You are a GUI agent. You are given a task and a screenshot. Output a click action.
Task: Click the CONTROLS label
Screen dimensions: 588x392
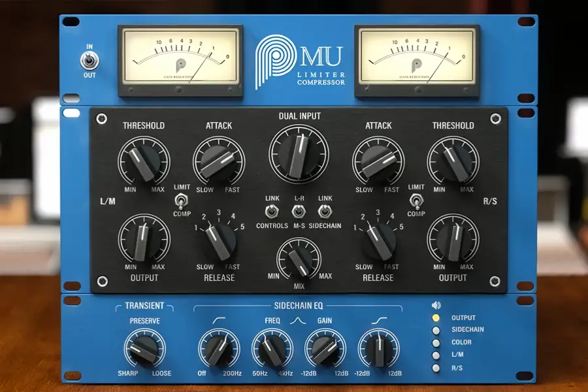click(272, 226)
